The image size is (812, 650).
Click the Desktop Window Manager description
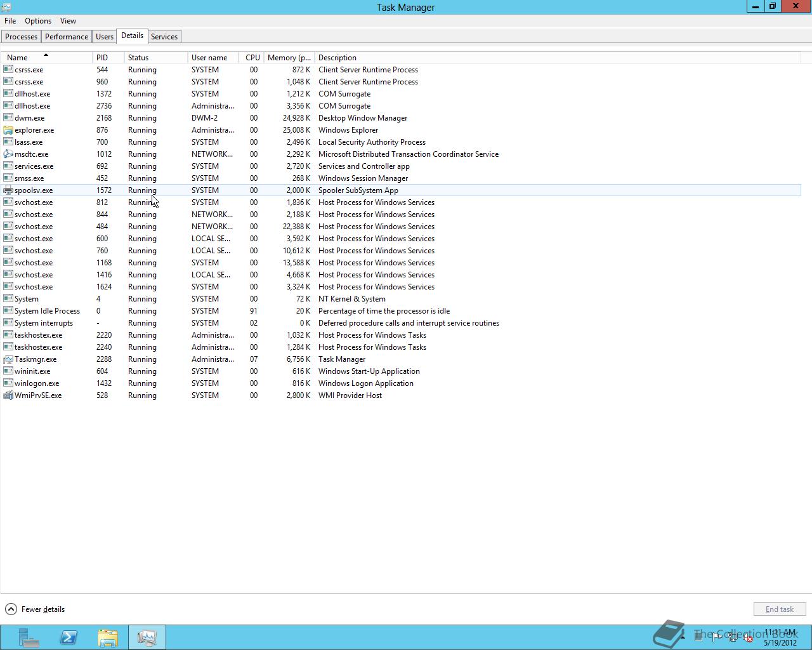(x=363, y=118)
